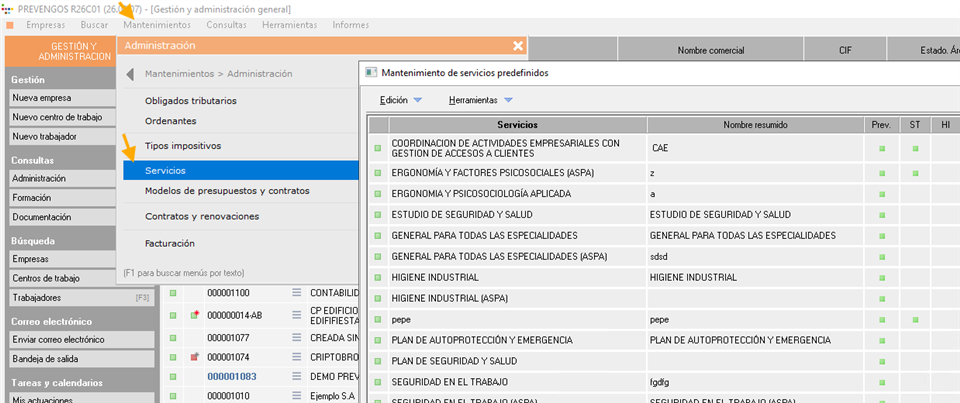The width and height of the screenshot is (960, 403).
Task: Click the Nombre resumido column header
Action: [755, 125]
